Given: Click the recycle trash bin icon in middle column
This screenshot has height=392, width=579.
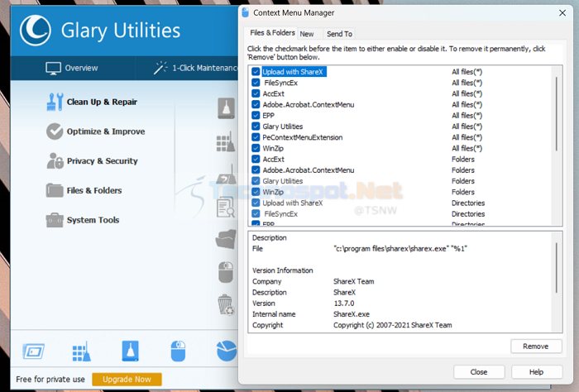Looking at the screenshot, I should tap(226, 305).
